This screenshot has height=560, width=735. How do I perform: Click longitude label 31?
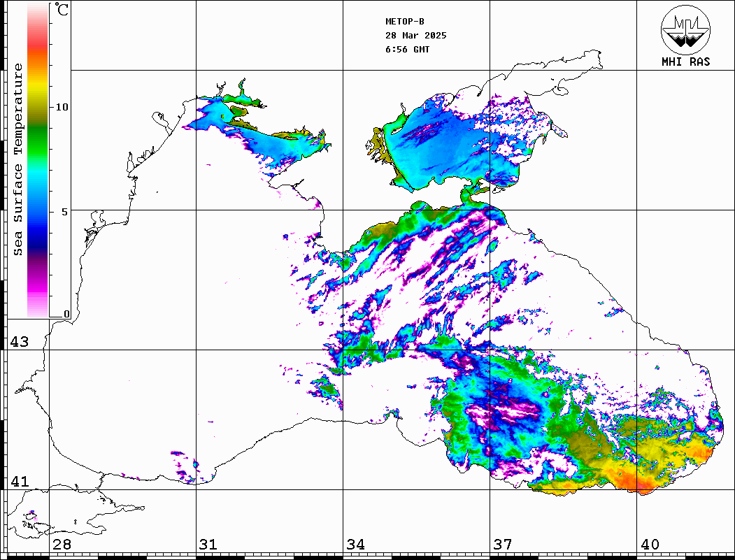208,545
